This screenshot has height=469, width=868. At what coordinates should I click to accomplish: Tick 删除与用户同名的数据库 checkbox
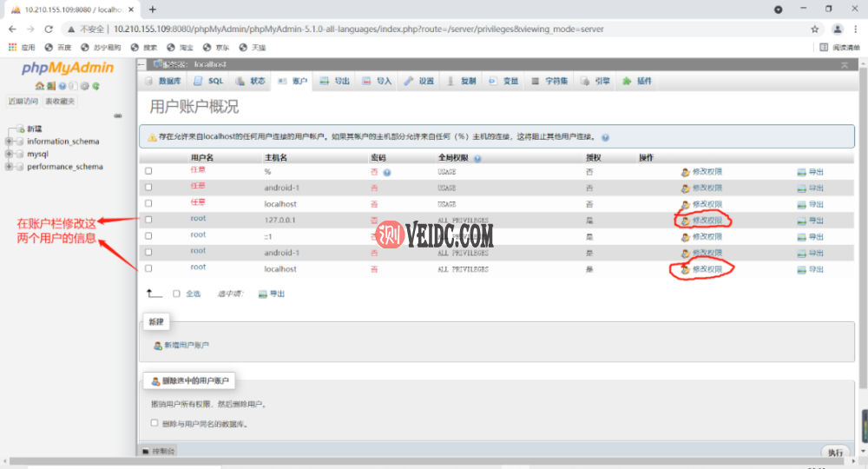pos(155,423)
